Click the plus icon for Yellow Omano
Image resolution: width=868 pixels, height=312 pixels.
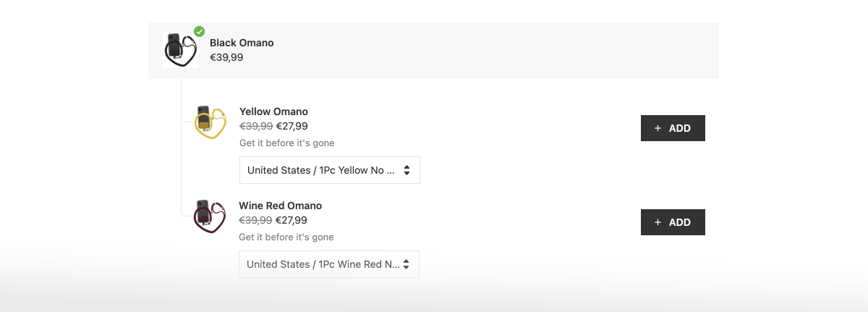(658, 128)
